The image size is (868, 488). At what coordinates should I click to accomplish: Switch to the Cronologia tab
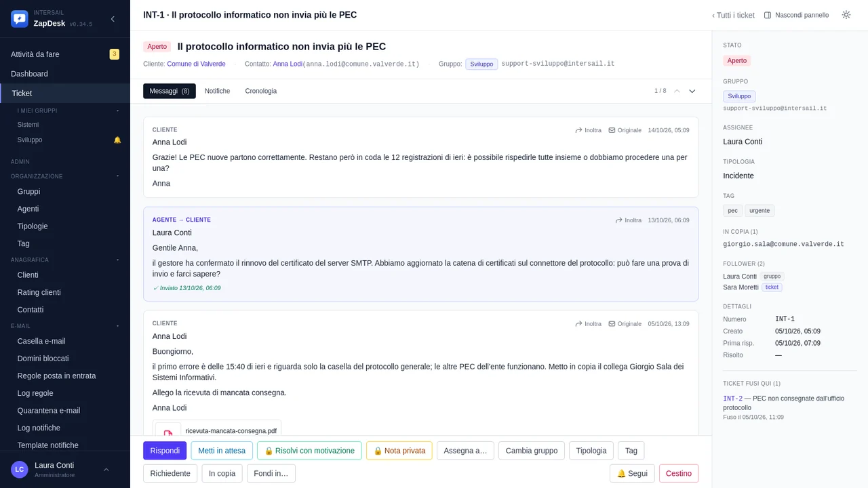[261, 91]
